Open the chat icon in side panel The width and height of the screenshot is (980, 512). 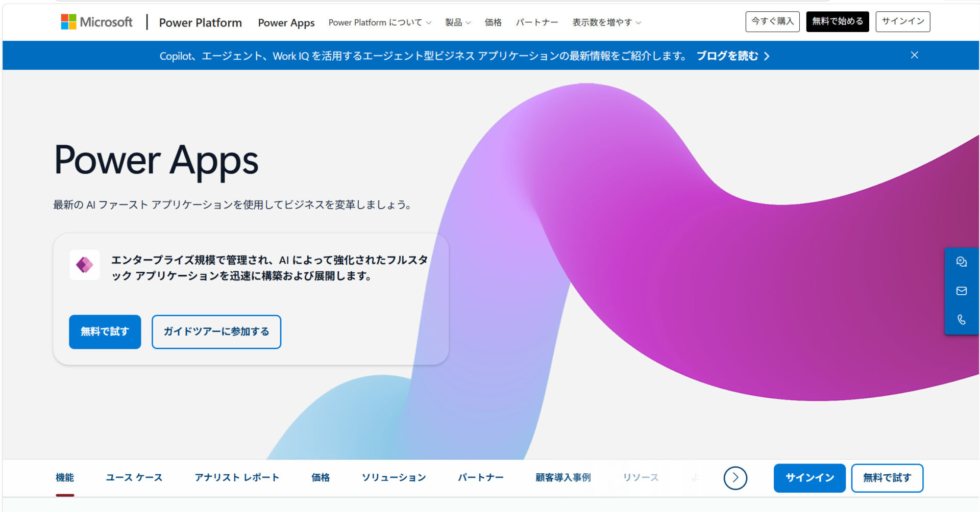(961, 262)
